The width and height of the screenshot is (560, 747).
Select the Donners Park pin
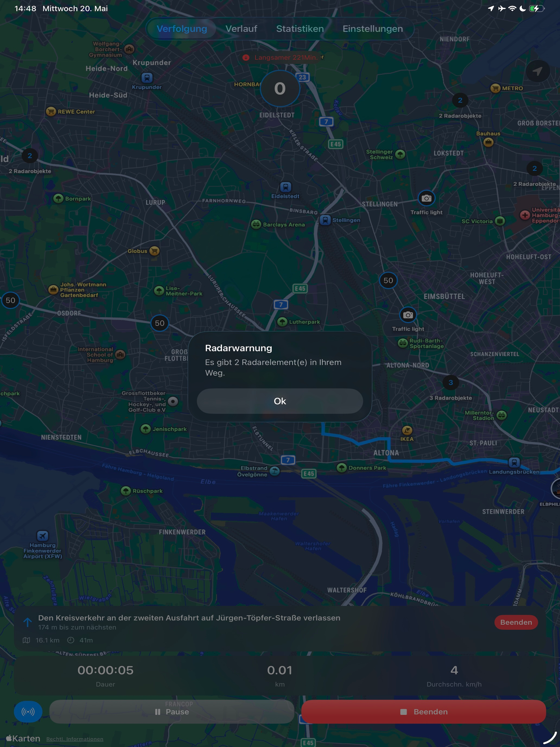(x=342, y=467)
